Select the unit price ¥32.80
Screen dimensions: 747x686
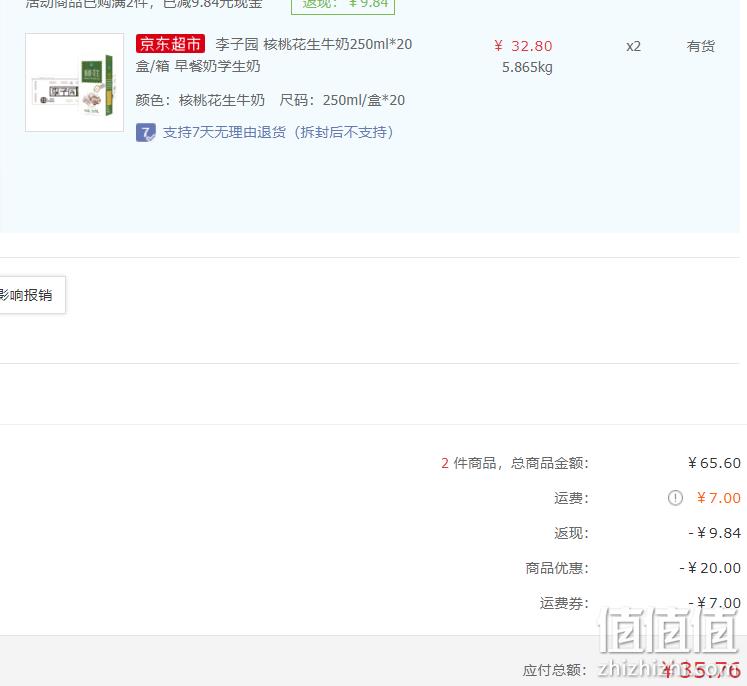click(523, 46)
